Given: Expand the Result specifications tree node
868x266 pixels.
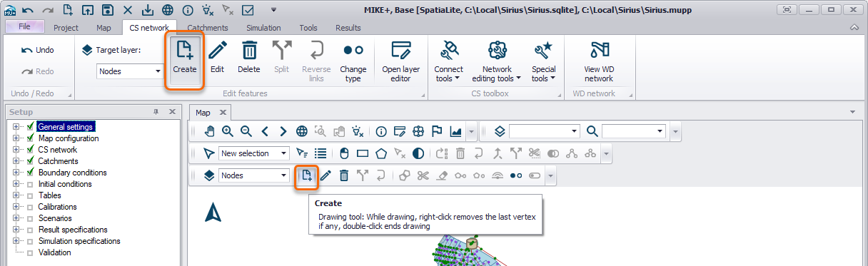Looking at the screenshot, I should [x=16, y=230].
